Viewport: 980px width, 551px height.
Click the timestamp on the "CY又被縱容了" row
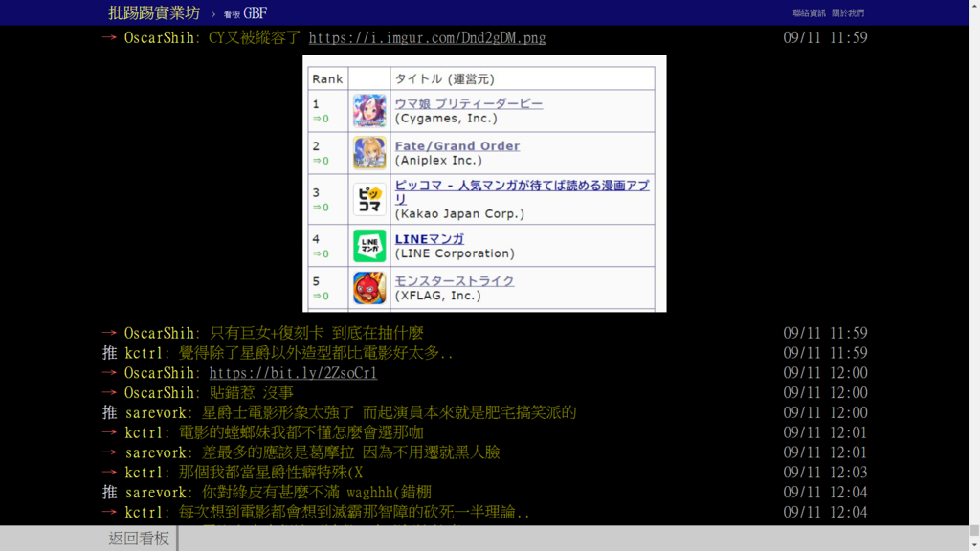(x=825, y=37)
